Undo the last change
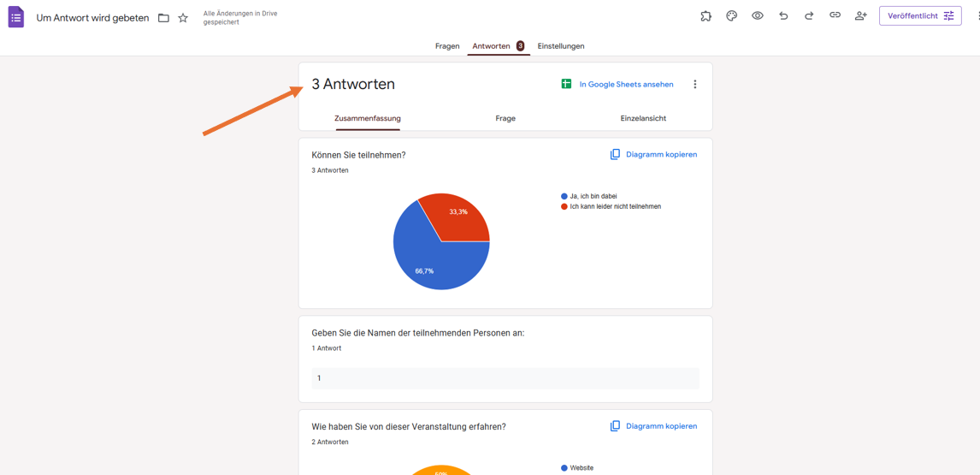Viewport: 980px width, 475px height. click(x=783, y=15)
